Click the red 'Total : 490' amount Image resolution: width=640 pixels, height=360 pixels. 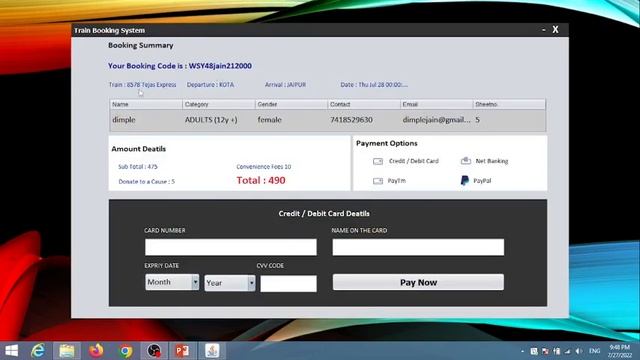(261, 180)
